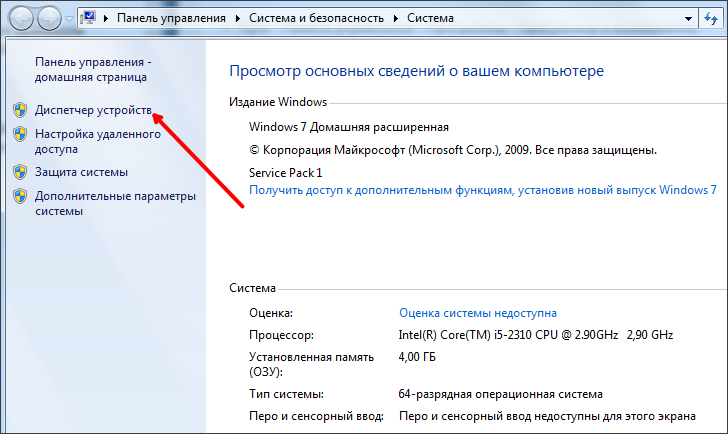Open the recent pages dropdown beside Forward
The height and width of the screenshot is (434, 728).
69,19
